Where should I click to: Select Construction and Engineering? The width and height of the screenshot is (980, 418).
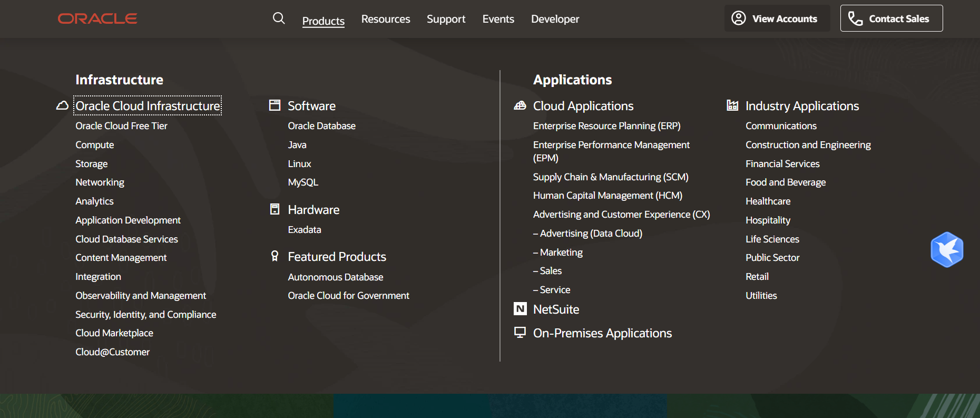click(x=808, y=145)
